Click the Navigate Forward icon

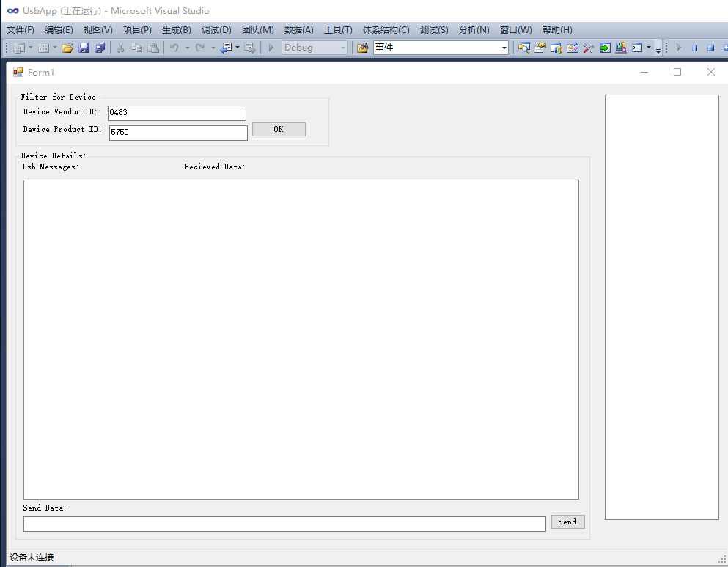point(250,48)
